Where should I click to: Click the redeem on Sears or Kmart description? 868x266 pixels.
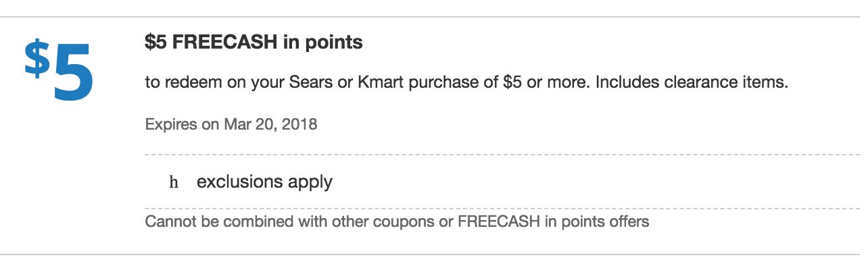point(467,84)
